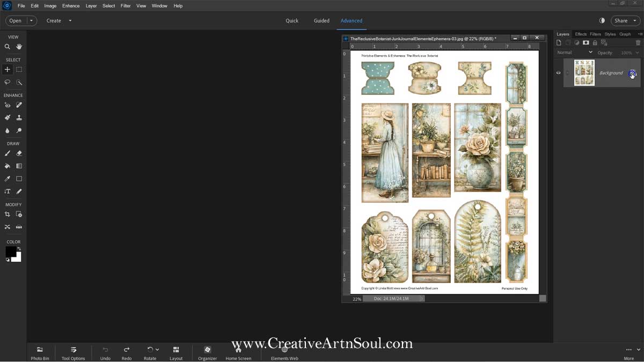This screenshot has height=362, width=644.
Task: Select the Spot Healing Brush tool
Action: click(x=19, y=105)
